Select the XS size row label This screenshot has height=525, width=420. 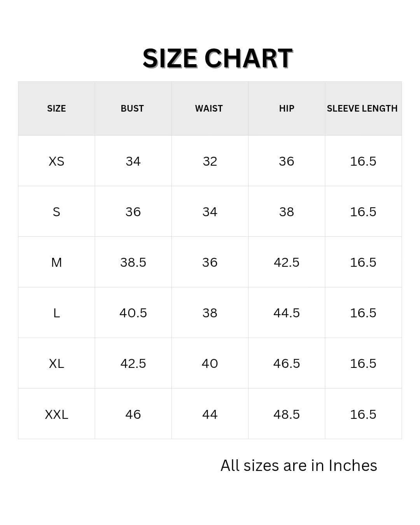point(56,161)
